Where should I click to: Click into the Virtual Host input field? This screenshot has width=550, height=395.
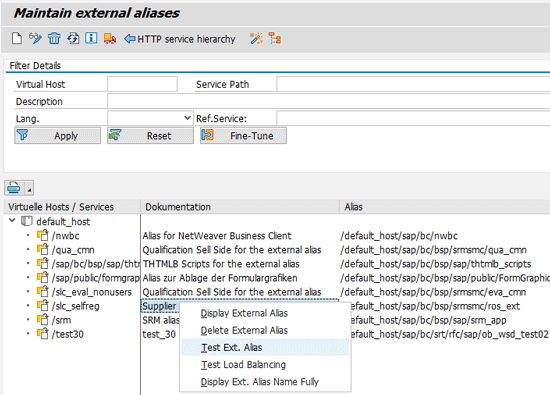[x=142, y=84]
